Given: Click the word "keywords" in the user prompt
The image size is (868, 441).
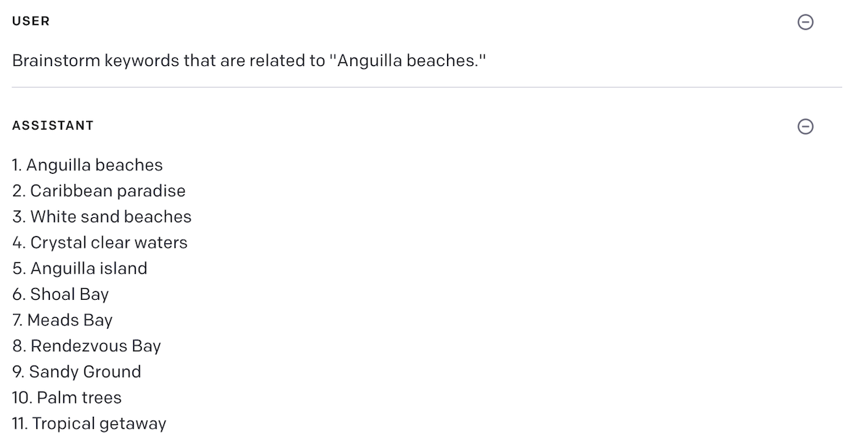Looking at the screenshot, I should coord(142,61).
